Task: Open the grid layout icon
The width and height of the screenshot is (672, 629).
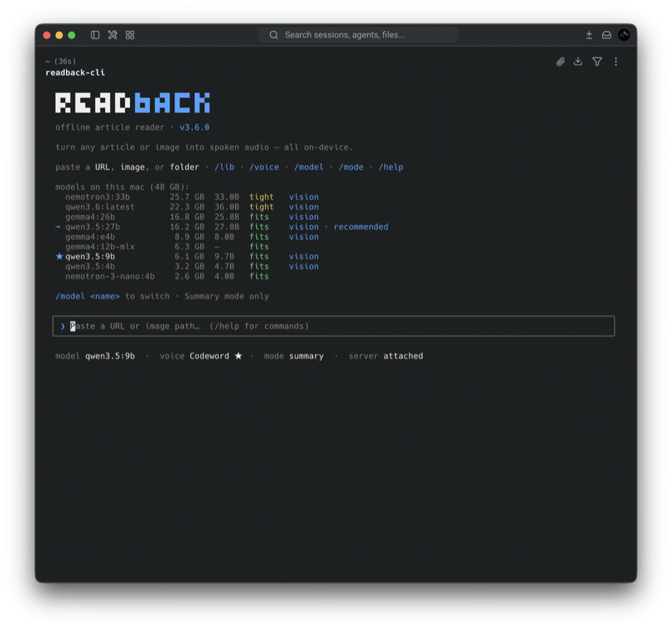Action: 130,35
